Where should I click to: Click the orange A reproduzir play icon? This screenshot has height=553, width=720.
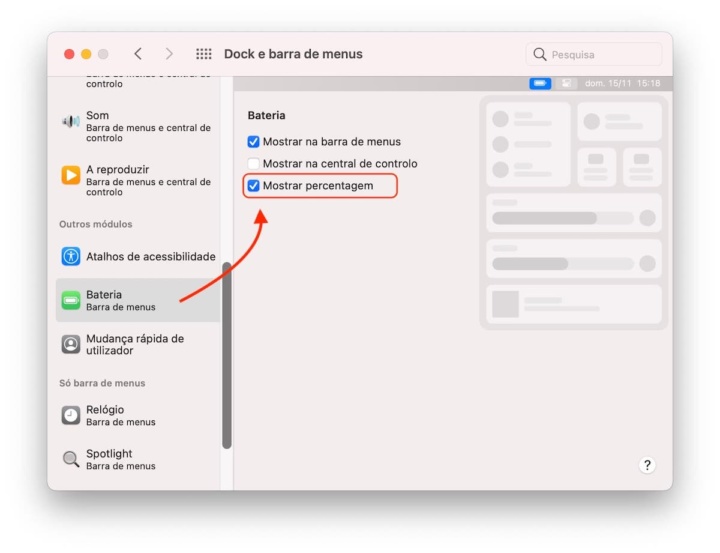tap(70, 175)
